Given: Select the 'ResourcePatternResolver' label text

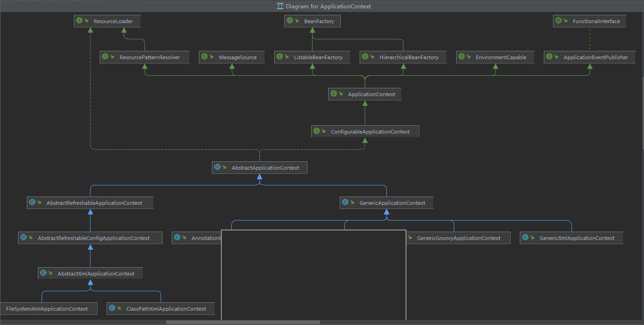Looking at the screenshot, I should (150, 57).
